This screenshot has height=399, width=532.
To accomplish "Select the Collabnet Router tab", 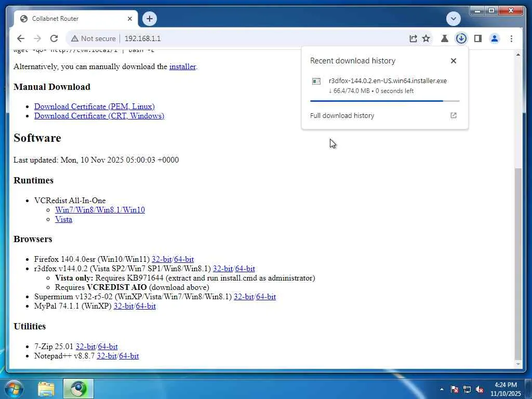I will (76, 19).
